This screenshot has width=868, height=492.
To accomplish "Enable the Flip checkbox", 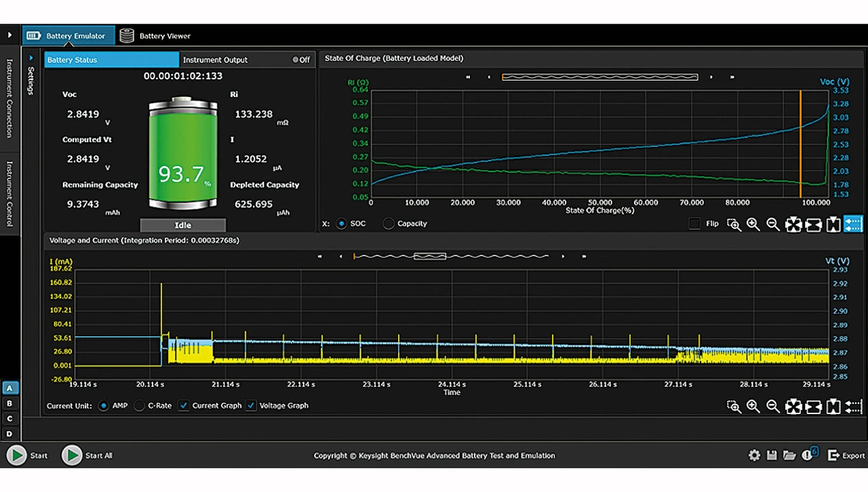I will pos(694,224).
